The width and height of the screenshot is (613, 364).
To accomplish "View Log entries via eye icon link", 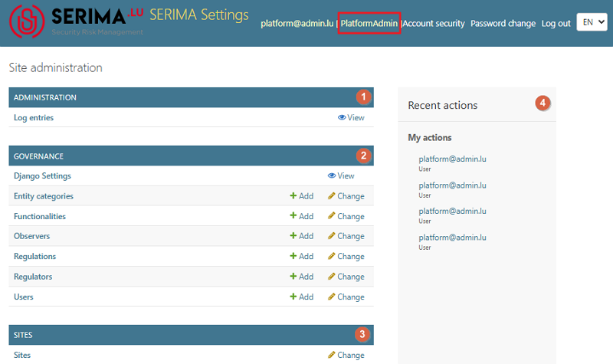I will (351, 118).
